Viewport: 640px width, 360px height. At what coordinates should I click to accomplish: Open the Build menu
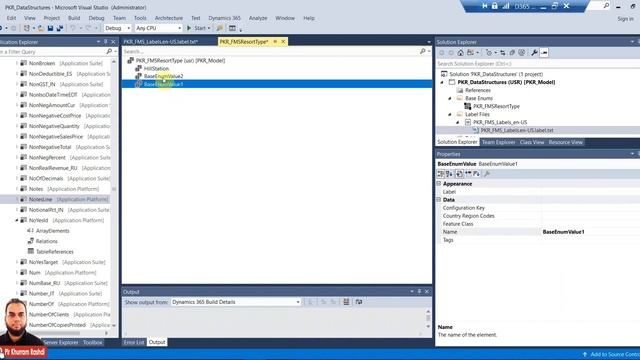[x=74, y=18]
